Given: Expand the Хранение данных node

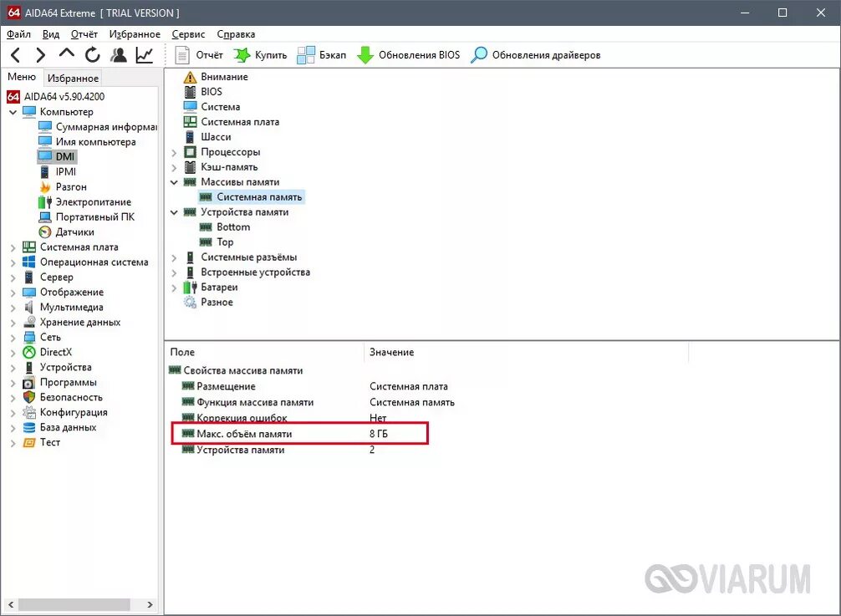Looking at the screenshot, I should [x=13, y=323].
